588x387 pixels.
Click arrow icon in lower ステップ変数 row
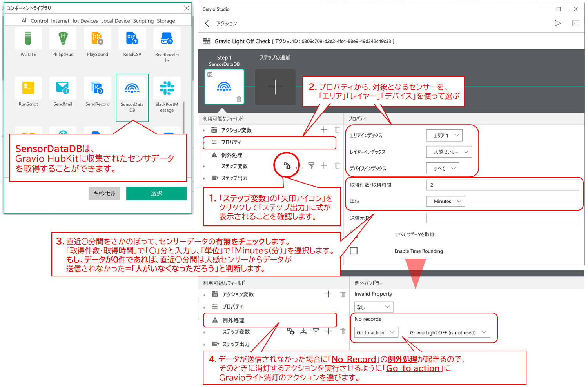[291, 331]
